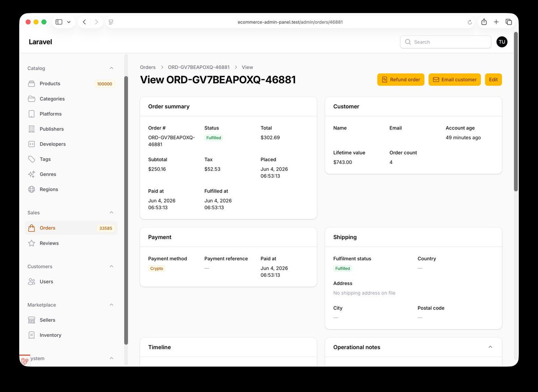
Task: Click the Orders shopping bag icon
Action: (31, 228)
